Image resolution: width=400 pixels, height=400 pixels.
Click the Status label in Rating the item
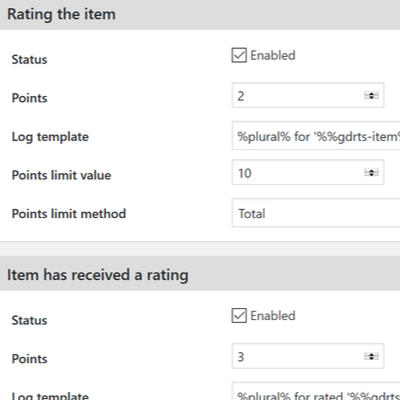point(29,60)
